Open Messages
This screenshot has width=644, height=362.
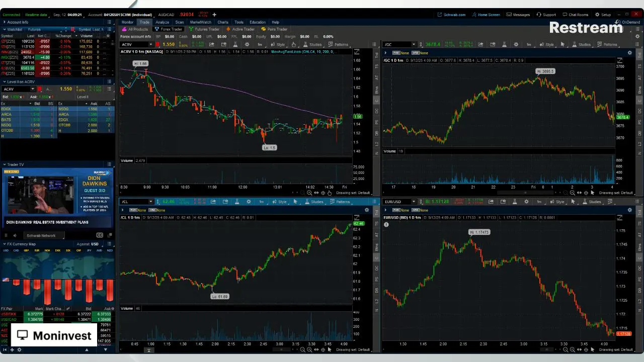pyautogui.click(x=518, y=15)
